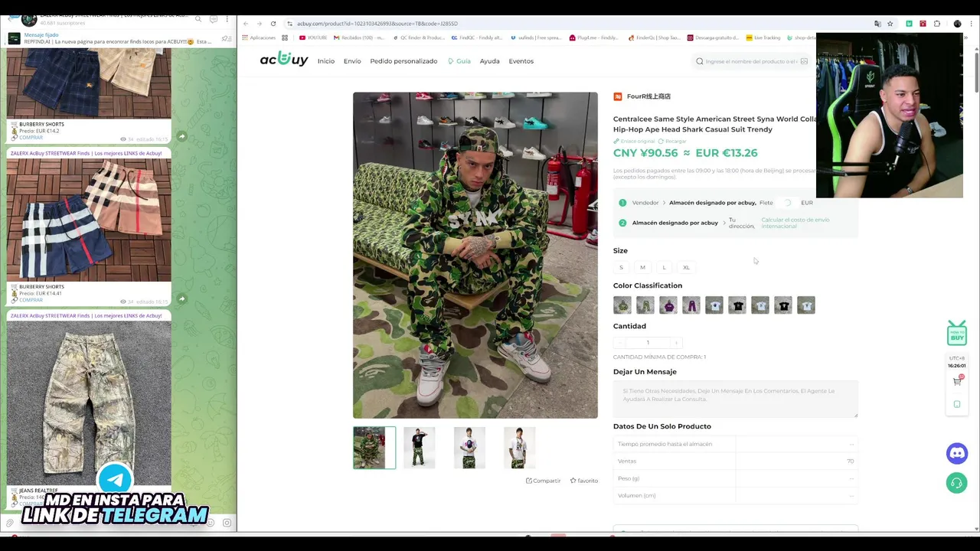
Task: Increase quantity with the plus button
Action: [x=676, y=343]
